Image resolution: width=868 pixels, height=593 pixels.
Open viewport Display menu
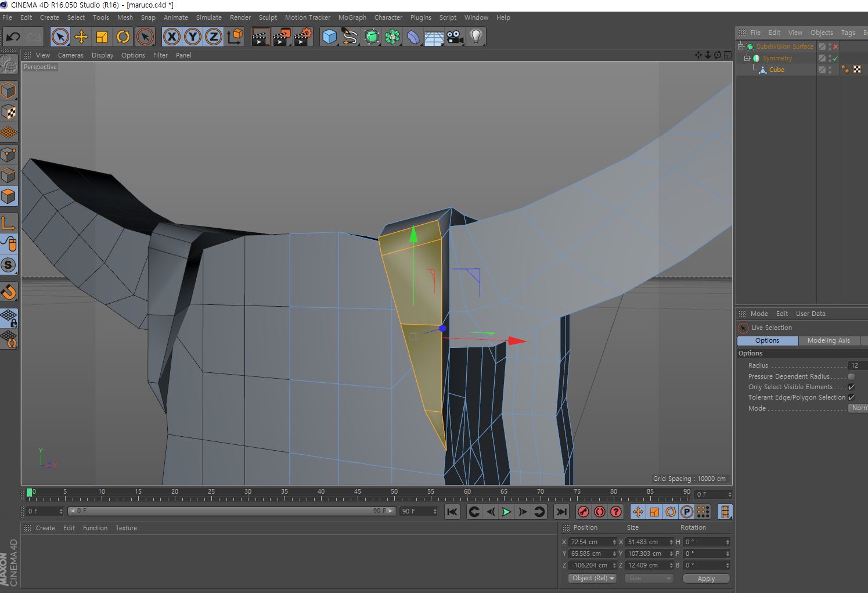click(x=102, y=55)
